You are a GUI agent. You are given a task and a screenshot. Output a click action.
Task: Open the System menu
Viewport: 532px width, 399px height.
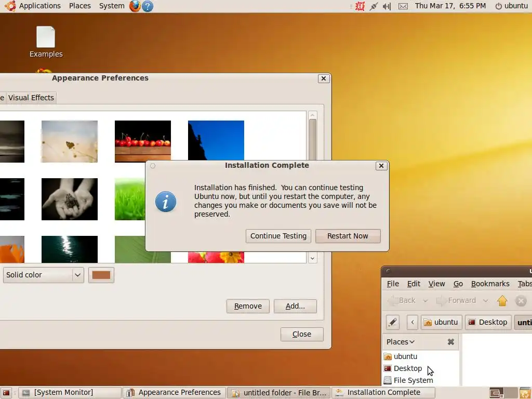coord(112,6)
